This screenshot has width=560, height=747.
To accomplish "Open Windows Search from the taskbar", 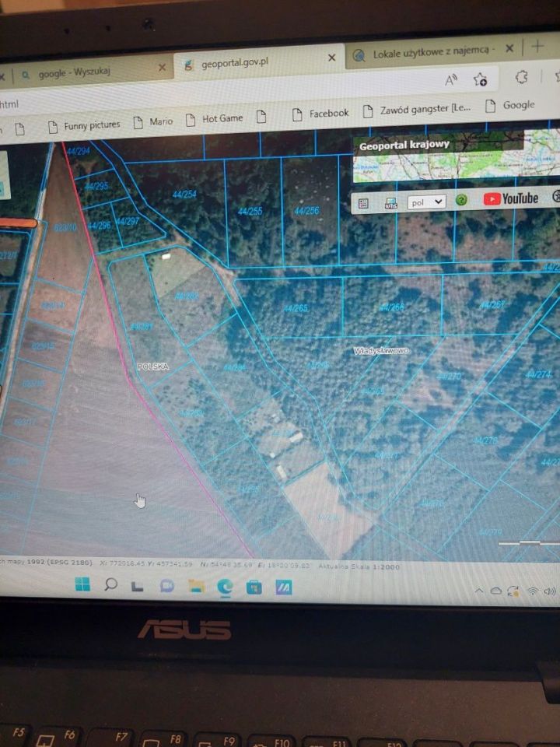I will pyautogui.click(x=110, y=584).
